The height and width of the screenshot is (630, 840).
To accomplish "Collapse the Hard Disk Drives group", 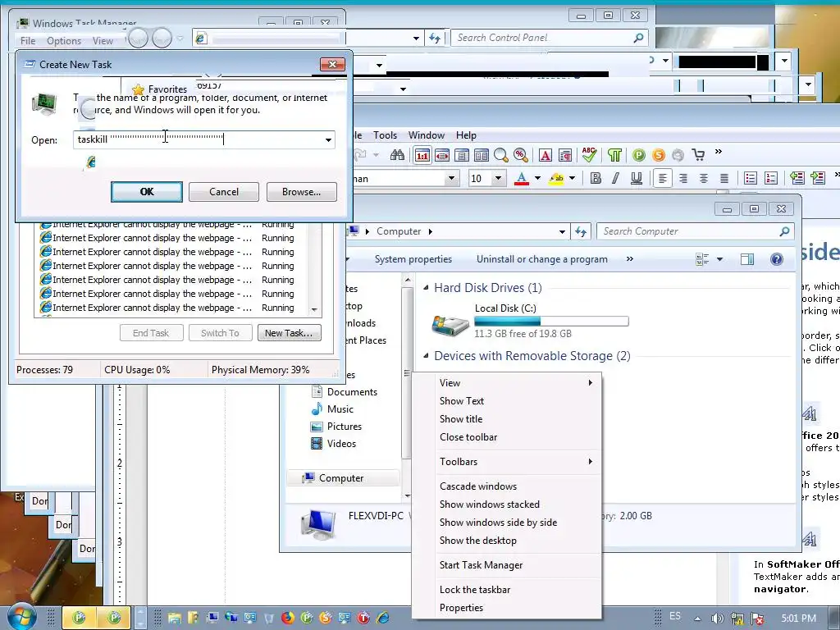I will pyautogui.click(x=426, y=288).
